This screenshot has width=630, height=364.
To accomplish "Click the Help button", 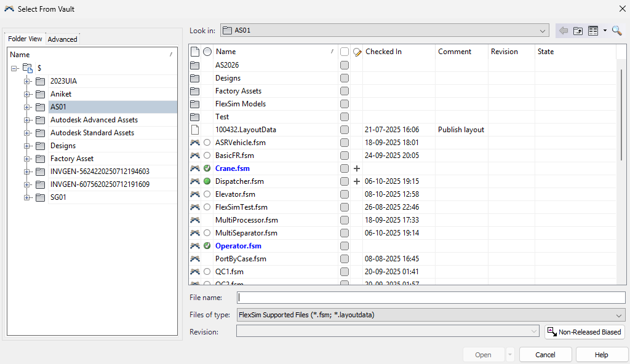I will (601, 355).
